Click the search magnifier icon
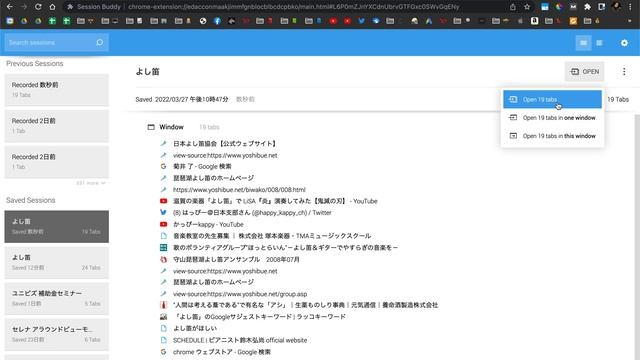The image size is (640, 360). tap(100, 42)
